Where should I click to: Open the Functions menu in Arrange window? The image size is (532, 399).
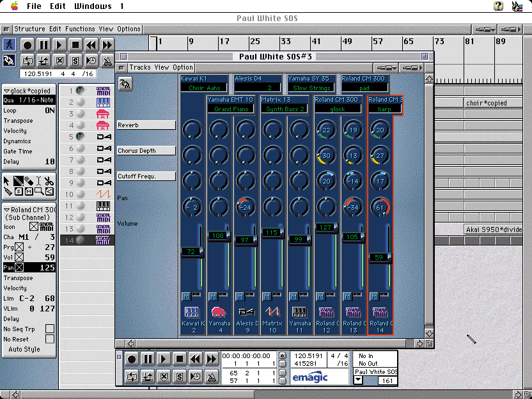pos(80,29)
